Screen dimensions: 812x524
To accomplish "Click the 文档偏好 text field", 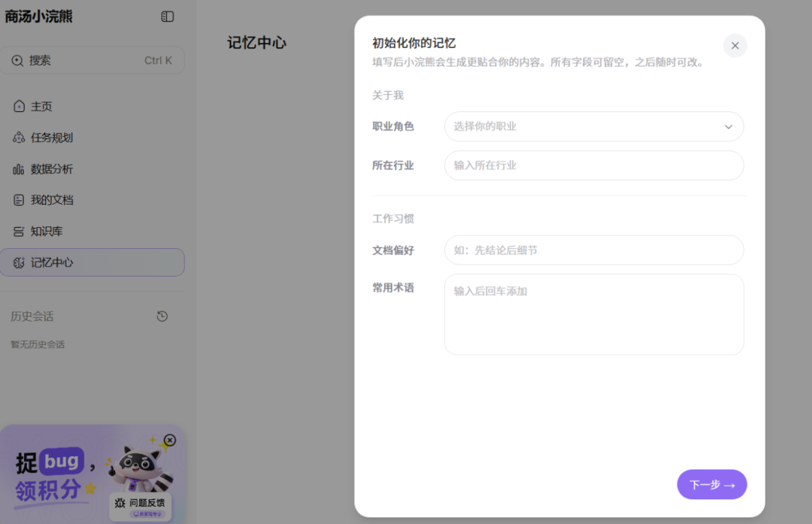I will click(x=594, y=250).
